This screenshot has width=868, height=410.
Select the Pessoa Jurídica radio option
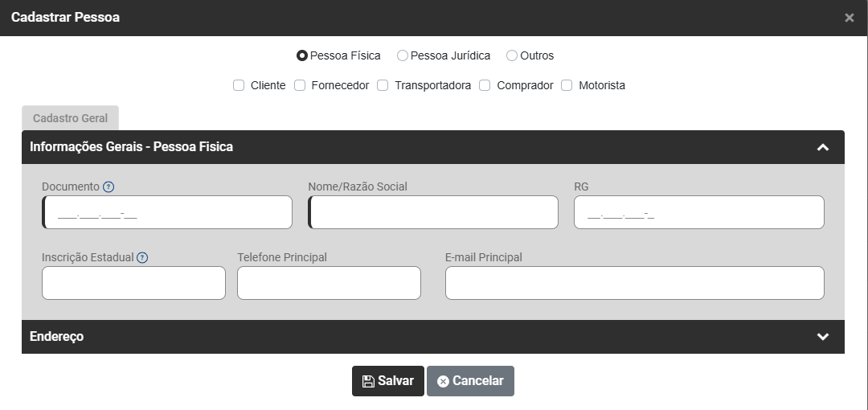(403, 56)
